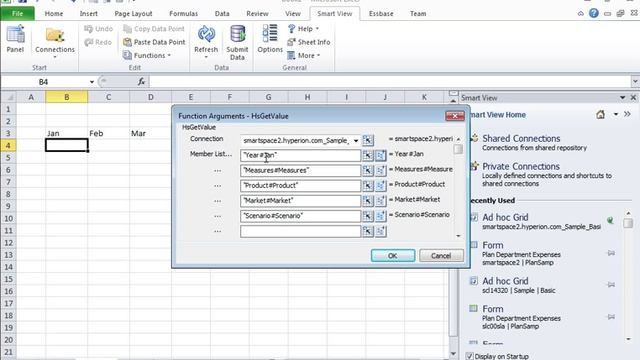Click OK in Function Arguments dialog

pos(393,256)
